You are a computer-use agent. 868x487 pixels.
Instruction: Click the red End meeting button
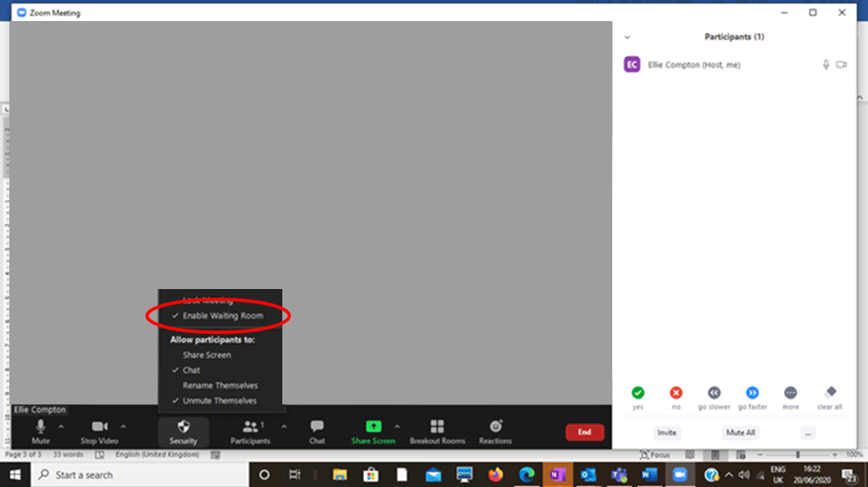coord(585,432)
